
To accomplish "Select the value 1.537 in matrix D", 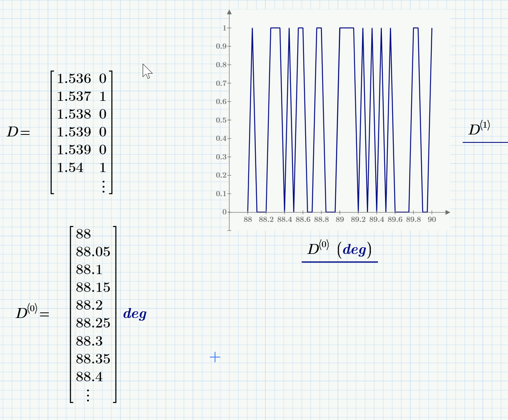I will [74, 96].
